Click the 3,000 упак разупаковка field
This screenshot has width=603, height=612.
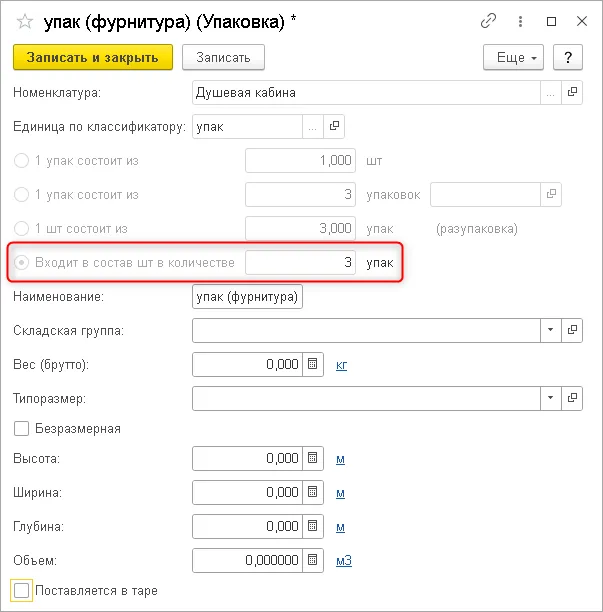coord(300,228)
